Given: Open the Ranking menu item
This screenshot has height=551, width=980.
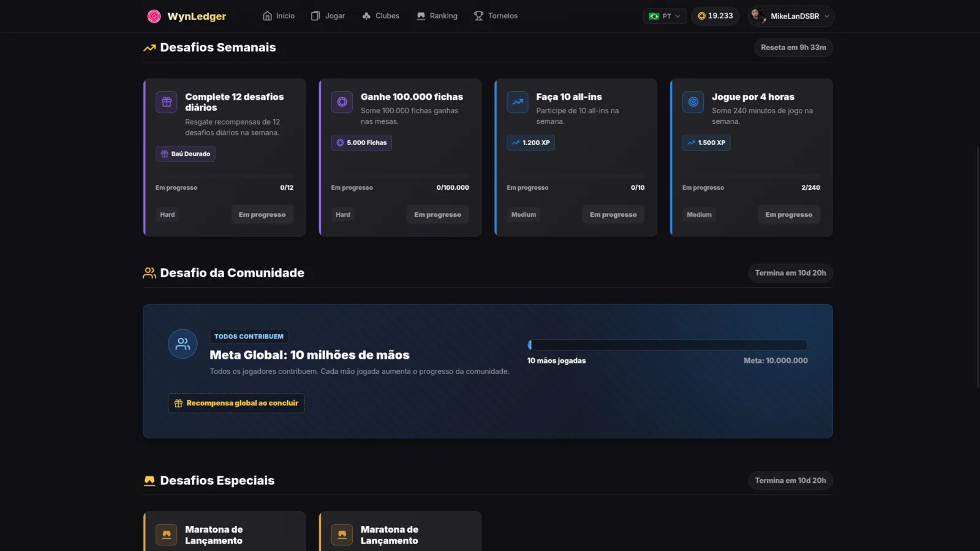Looking at the screenshot, I should click(437, 16).
